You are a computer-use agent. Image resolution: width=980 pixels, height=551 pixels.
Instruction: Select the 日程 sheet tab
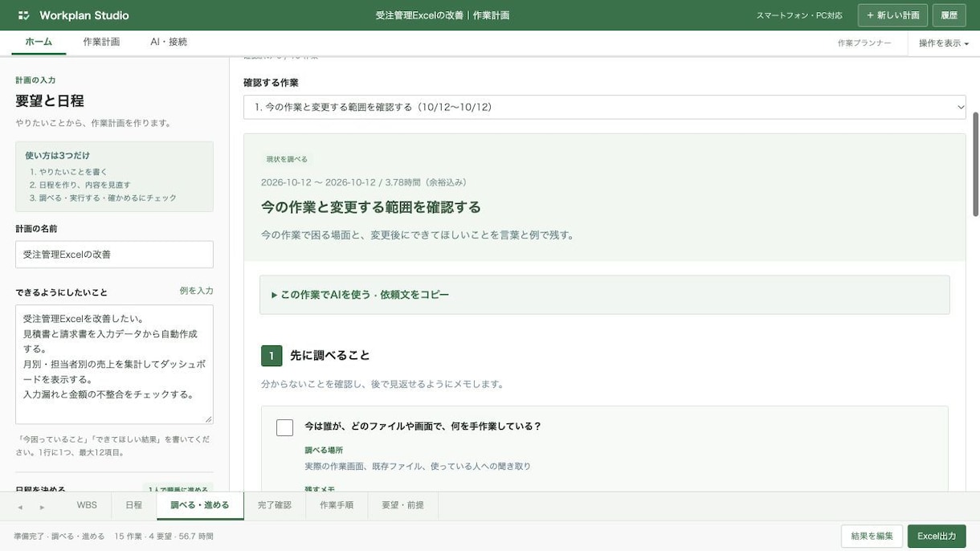[x=133, y=505]
